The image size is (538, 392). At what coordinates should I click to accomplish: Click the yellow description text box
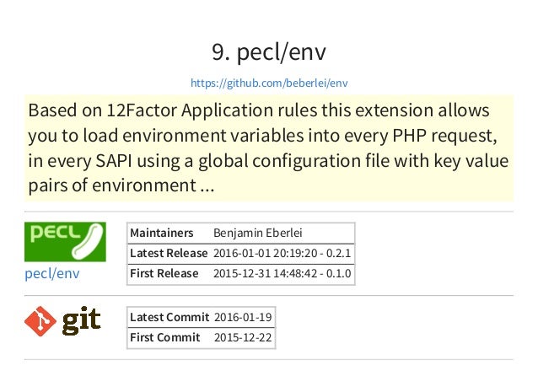(x=269, y=148)
